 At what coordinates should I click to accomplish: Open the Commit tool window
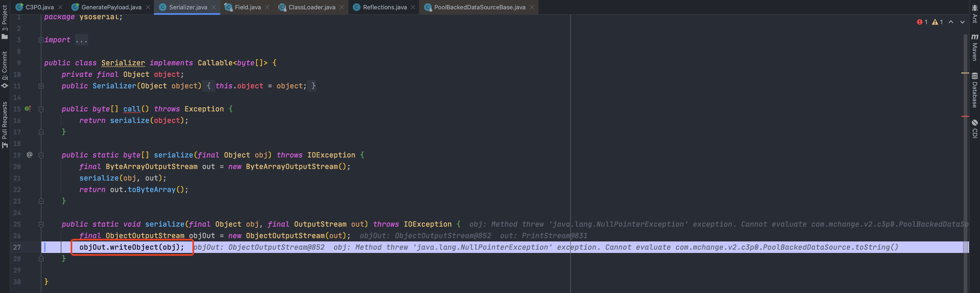pyautogui.click(x=5, y=69)
